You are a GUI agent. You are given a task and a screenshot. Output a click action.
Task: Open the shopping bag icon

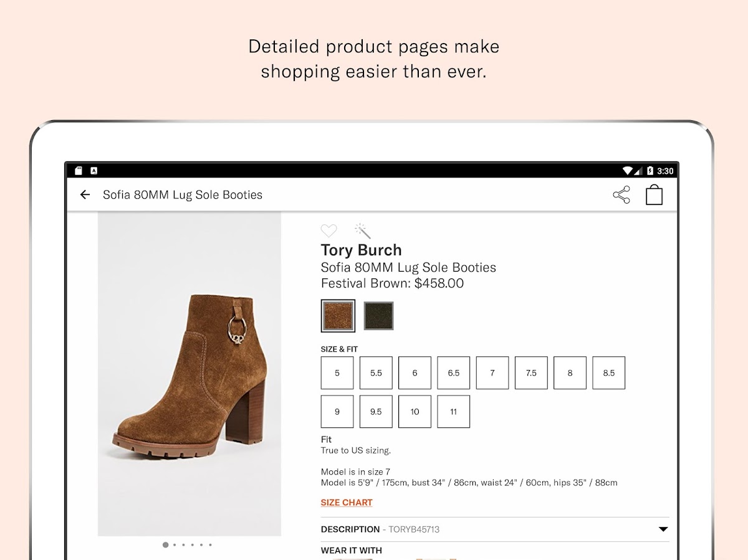[x=654, y=195]
